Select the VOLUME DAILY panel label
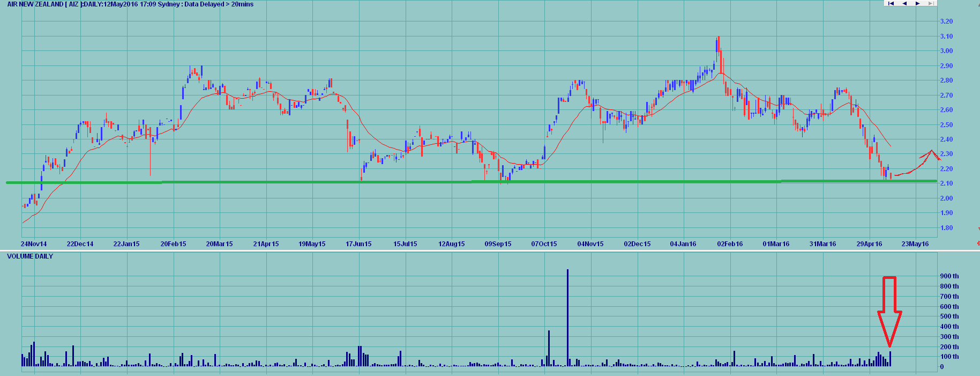Image resolution: width=980 pixels, height=376 pixels. [30, 256]
